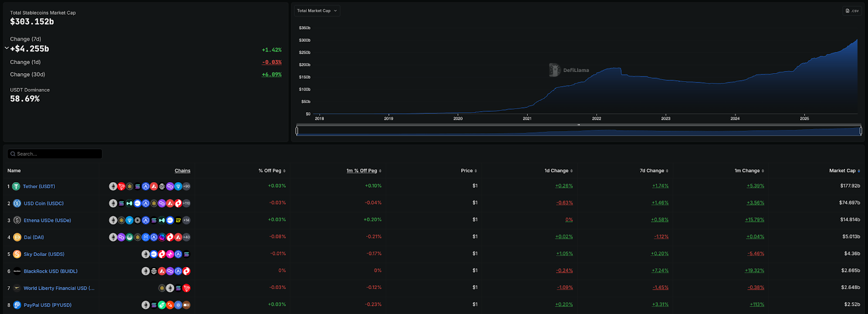Open the Total Market Cap chart dropdown
The width and height of the screenshot is (868, 314).
317,11
